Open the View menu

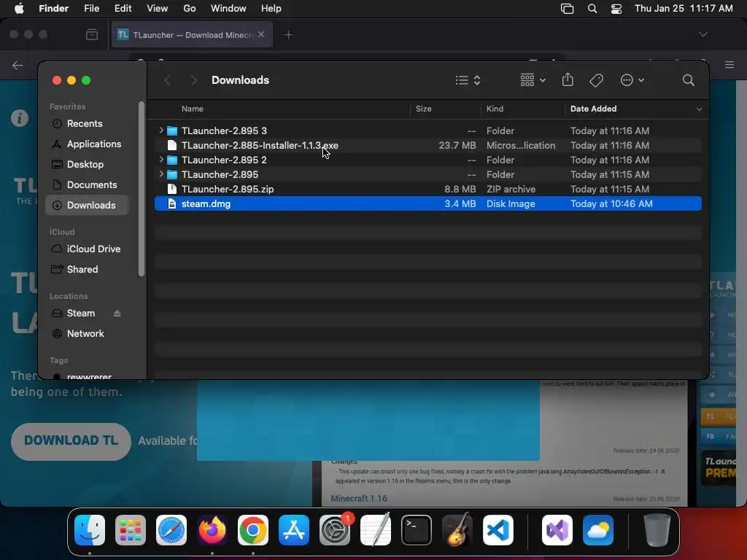click(158, 9)
